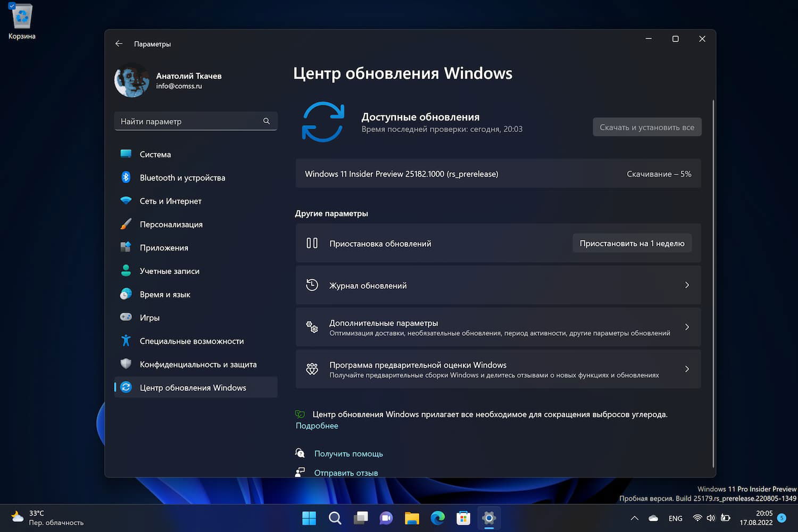Open Специальные возможности settings
This screenshot has width=798, height=532.
coord(192,340)
